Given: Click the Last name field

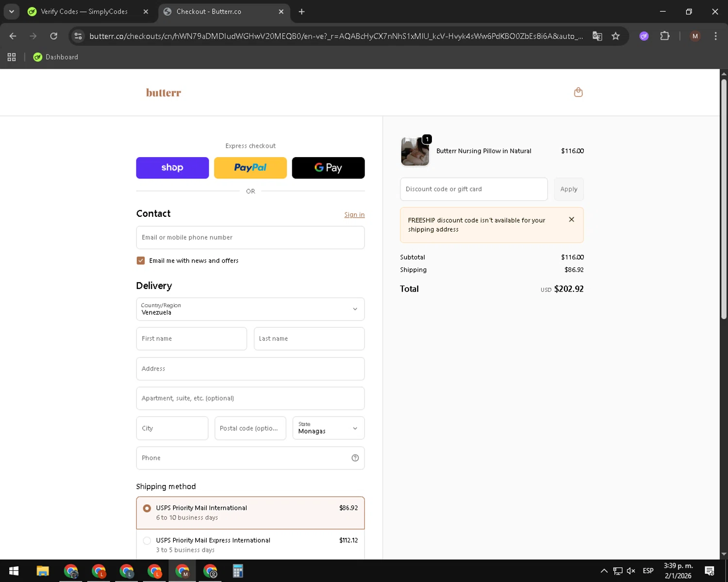Looking at the screenshot, I should (309, 339).
